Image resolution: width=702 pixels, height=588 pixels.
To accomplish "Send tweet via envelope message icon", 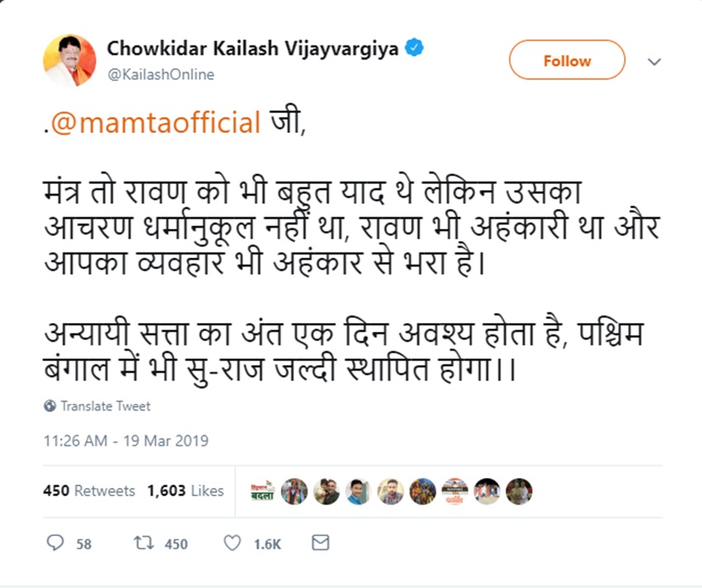I will tap(320, 543).
